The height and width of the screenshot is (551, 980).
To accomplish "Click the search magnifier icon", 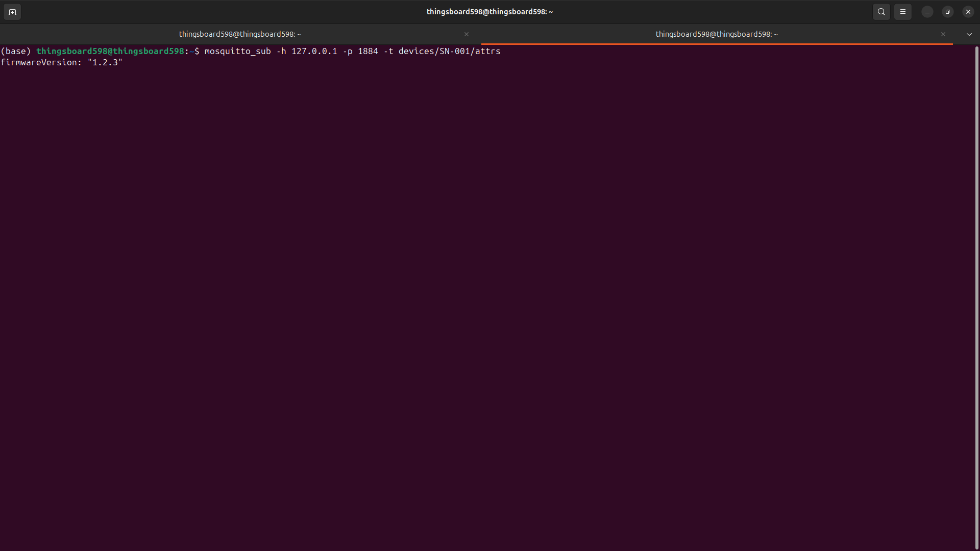I will (x=881, y=12).
